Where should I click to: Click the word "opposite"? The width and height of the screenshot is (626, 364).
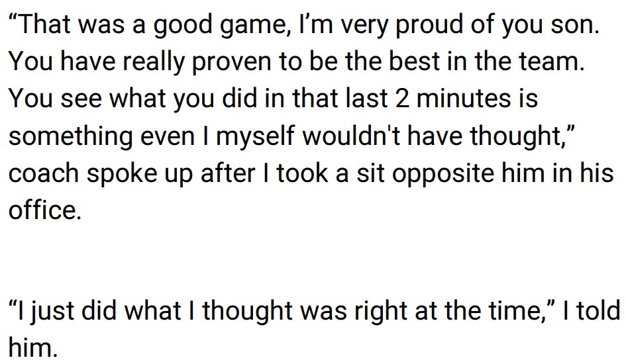[434, 173]
